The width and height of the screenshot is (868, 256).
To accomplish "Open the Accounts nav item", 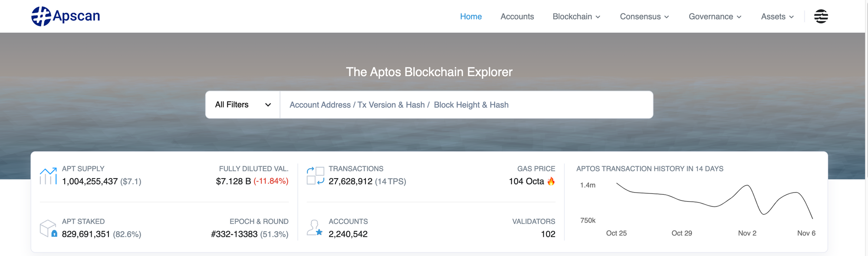I will click(x=517, y=17).
